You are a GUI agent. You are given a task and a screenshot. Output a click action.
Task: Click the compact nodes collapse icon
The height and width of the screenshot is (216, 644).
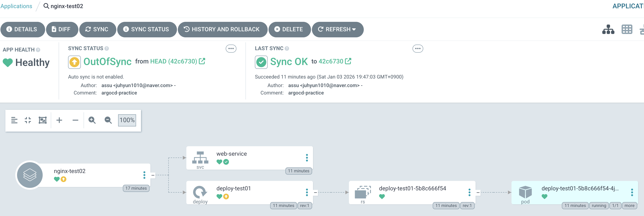pyautogui.click(x=28, y=120)
